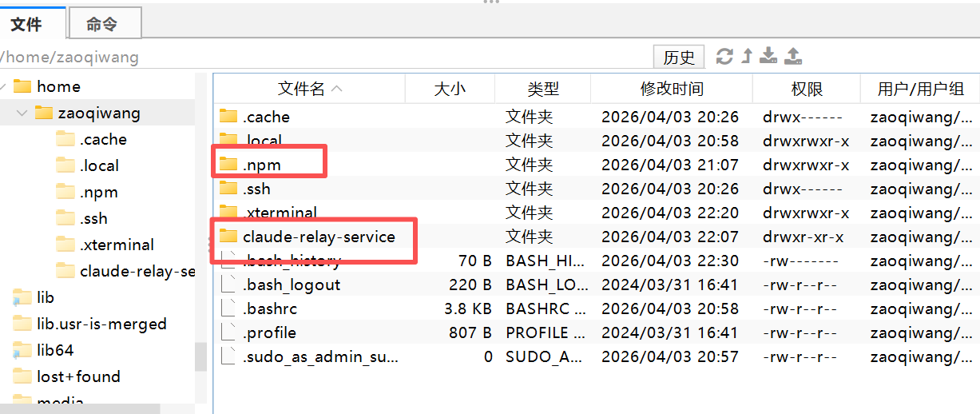
Task: Click the .bashrc file icon
Action: (229, 309)
